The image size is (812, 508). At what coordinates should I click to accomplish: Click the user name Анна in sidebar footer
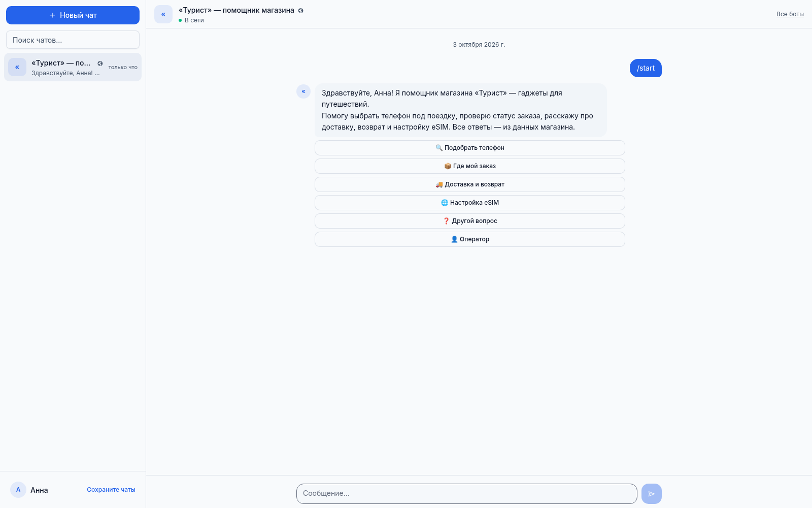tap(39, 490)
